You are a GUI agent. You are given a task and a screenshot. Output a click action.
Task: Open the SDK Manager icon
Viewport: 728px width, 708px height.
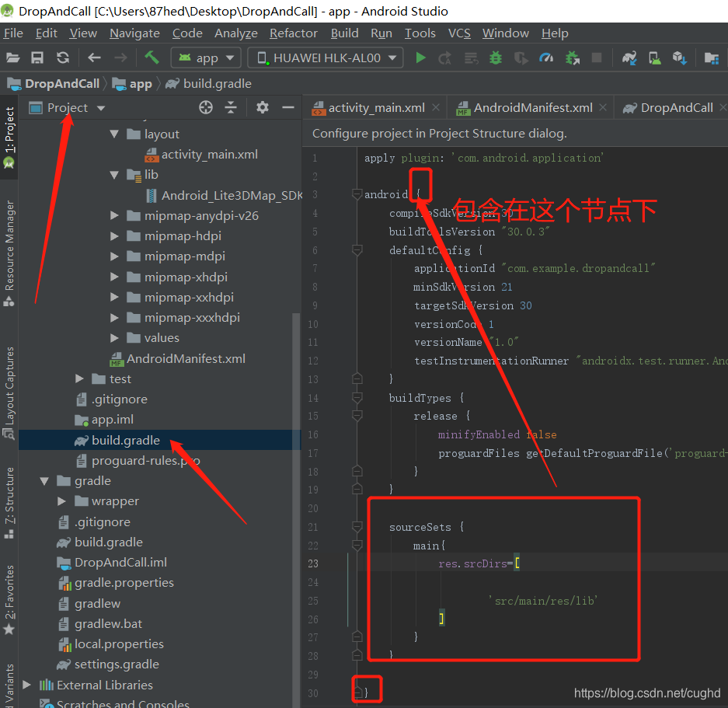680,58
